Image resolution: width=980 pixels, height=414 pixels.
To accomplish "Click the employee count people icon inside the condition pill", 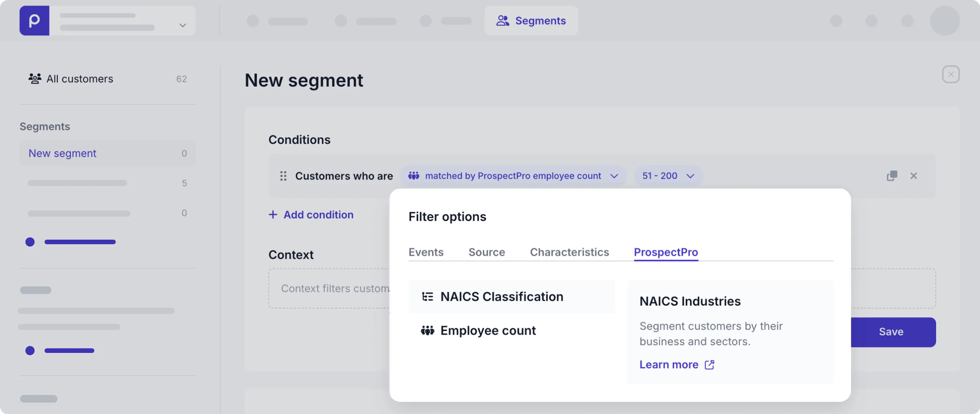I will click(414, 176).
